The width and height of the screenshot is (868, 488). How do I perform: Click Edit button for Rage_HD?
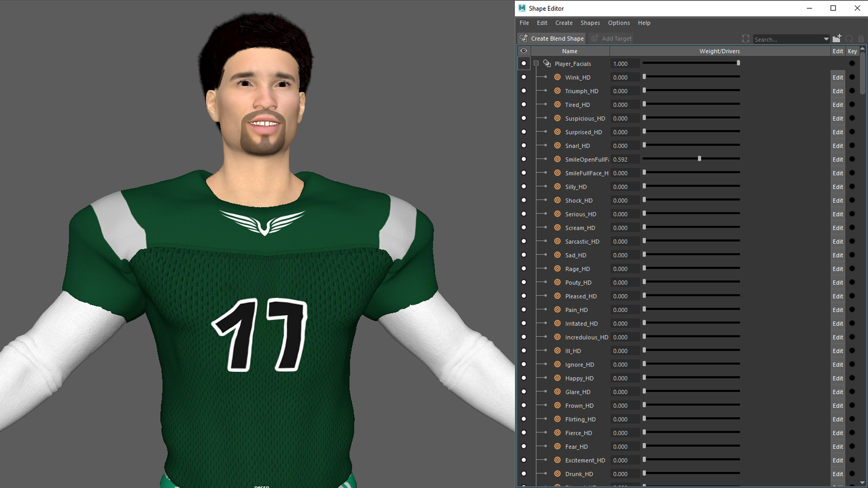(837, 269)
